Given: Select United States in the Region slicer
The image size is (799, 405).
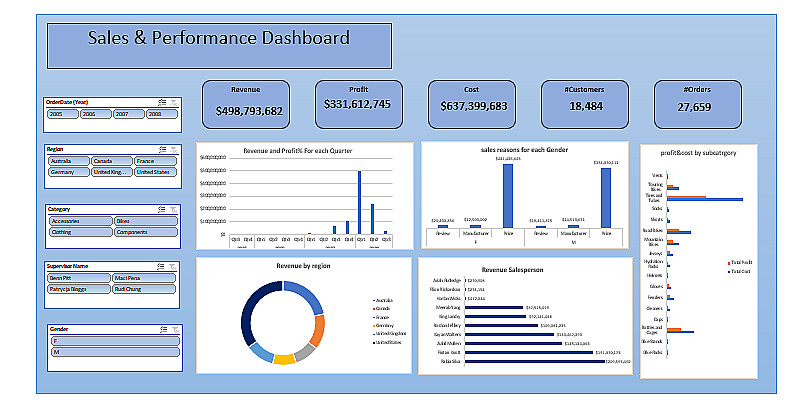Looking at the screenshot, I should click(x=155, y=172).
